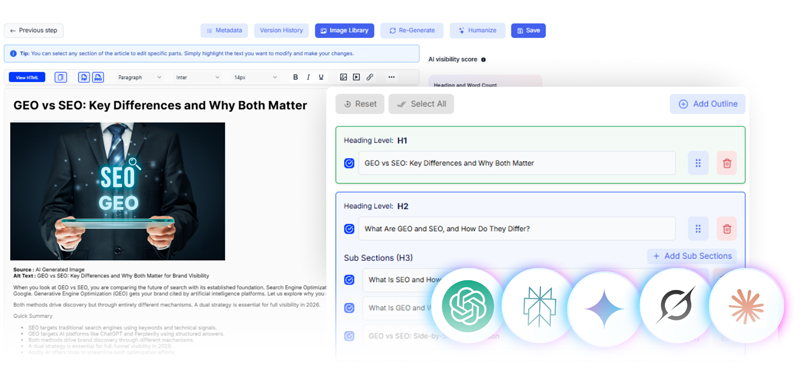Click the Claude starburst logo icon
This screenshot has height=373, width=800.
(746, 306)
